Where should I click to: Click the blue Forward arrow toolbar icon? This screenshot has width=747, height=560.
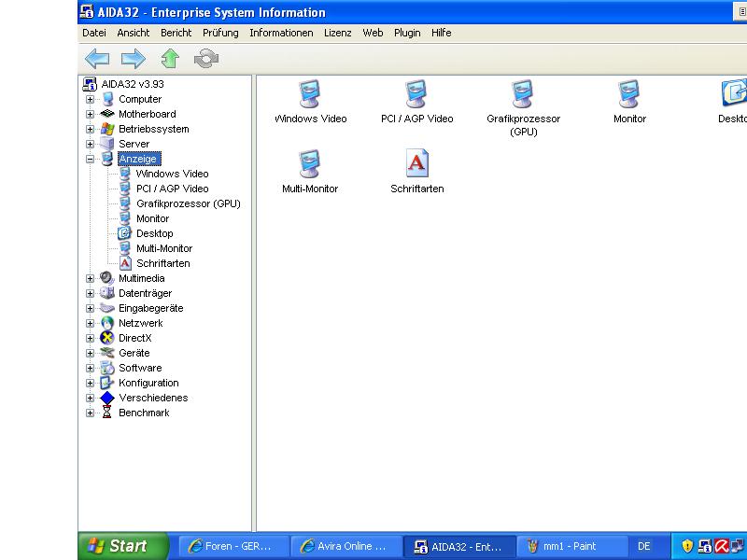pos(134,59)
